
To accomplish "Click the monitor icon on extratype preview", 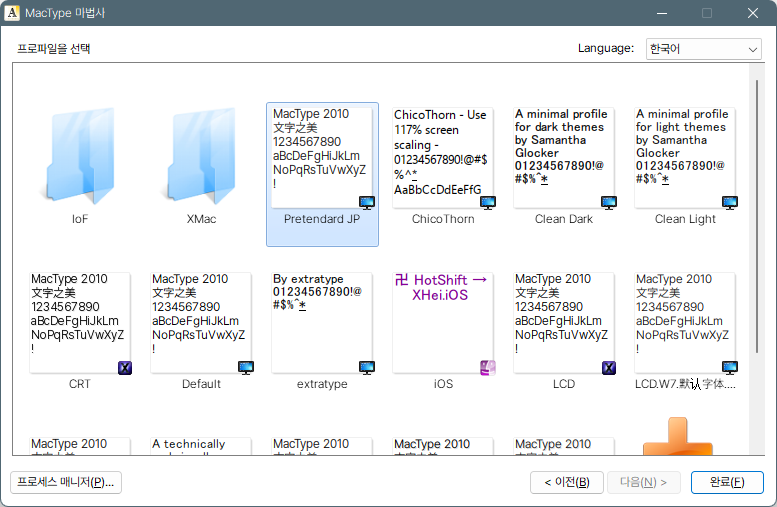I will [367, 367].
